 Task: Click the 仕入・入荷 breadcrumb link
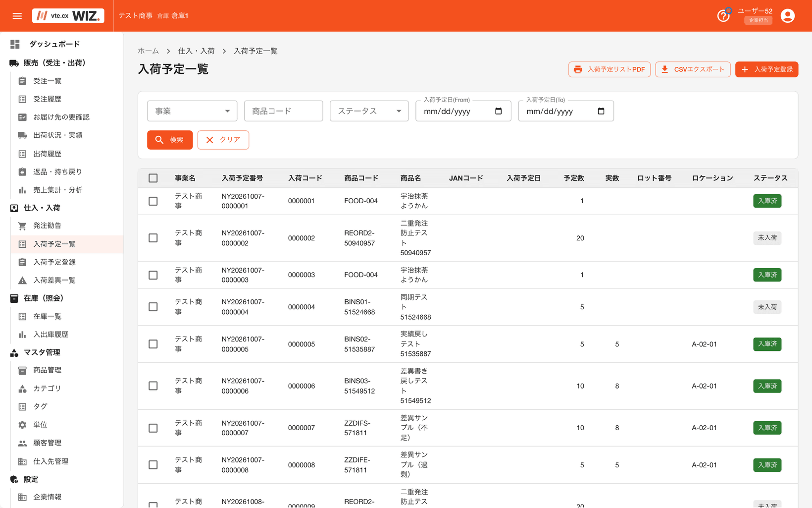(x=197, y=51)
